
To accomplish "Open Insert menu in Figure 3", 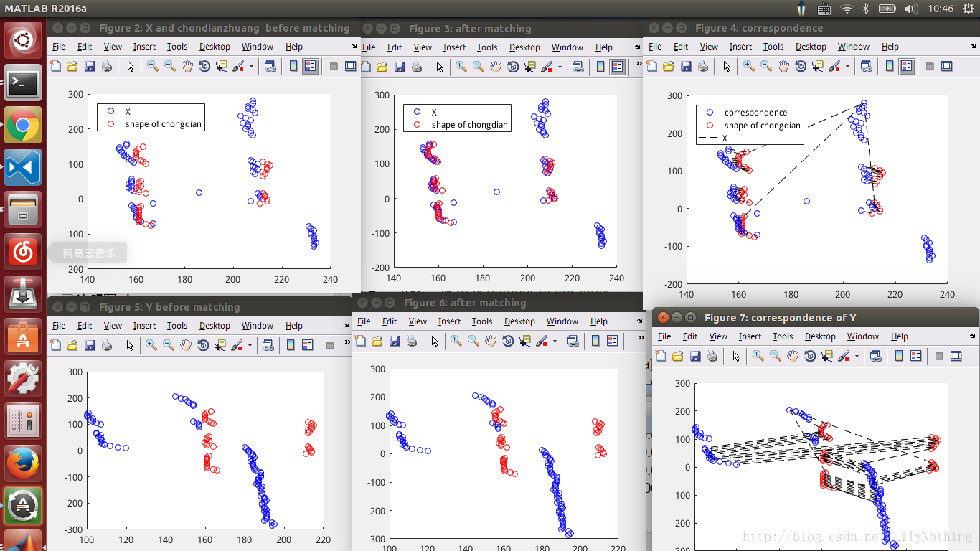I will pos(454,47).
